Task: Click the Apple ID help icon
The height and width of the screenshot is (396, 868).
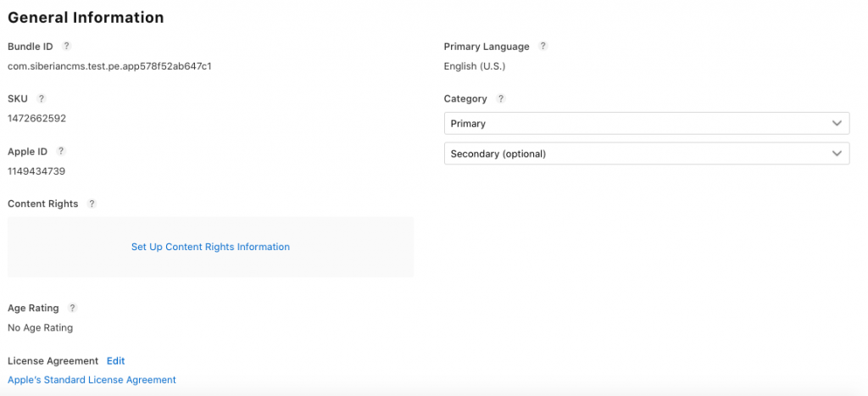Action: tap(61, 151)
